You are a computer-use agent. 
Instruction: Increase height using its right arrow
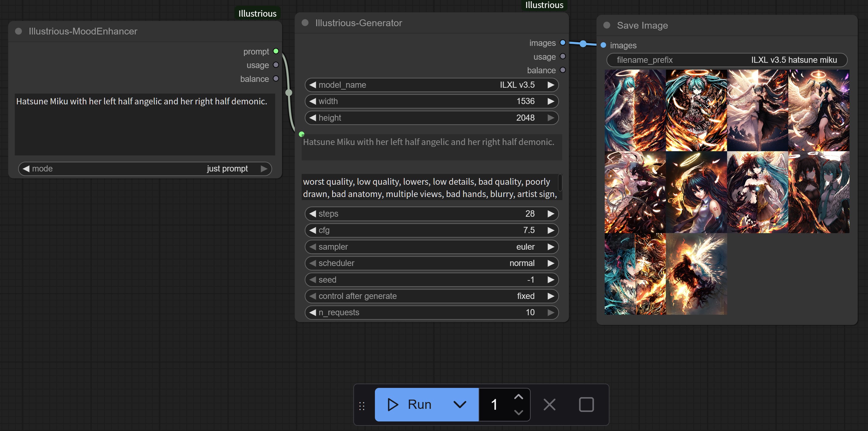[x=551, y=118]
